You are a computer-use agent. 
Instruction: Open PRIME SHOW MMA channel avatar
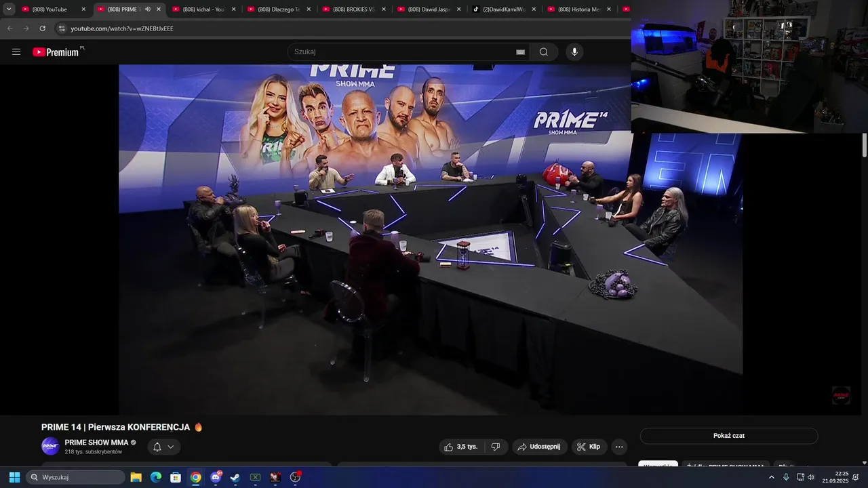pyautogui.click(x=50, y=446)
